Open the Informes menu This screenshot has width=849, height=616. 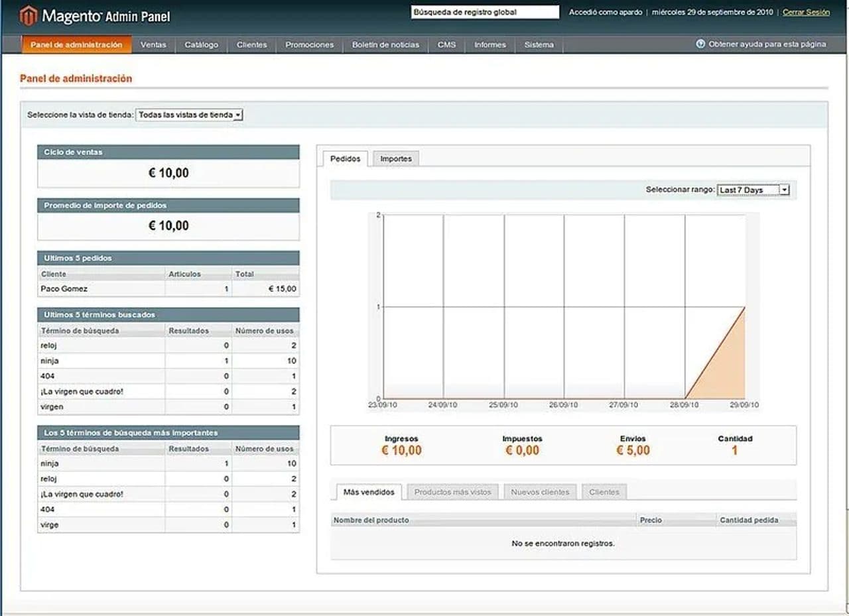tap(490, 44)
